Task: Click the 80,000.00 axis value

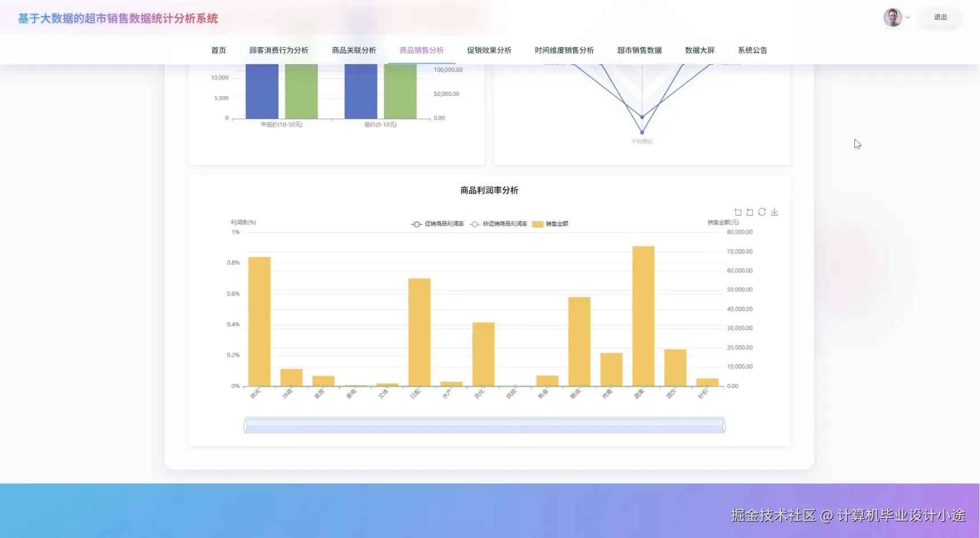Action: [x=740, y=232]
